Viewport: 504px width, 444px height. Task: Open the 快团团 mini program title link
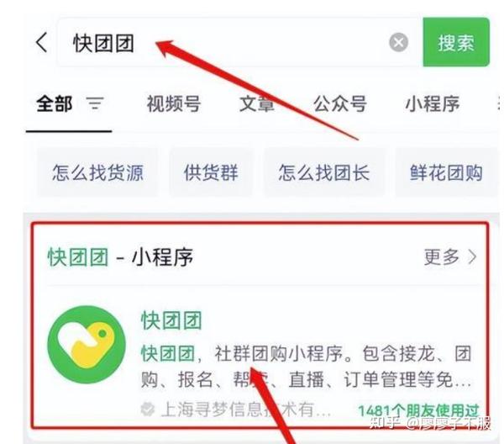pyautogui.click(x=171, y=320)
